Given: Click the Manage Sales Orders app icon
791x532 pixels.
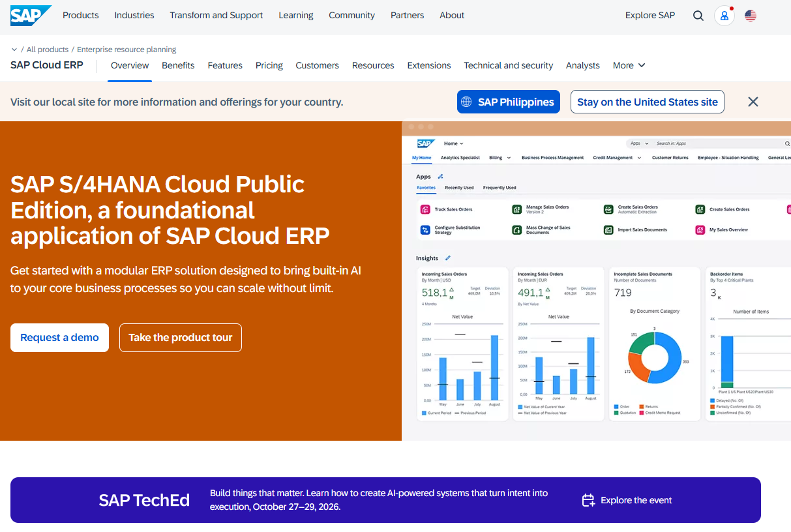Looking at the screenshot, I should (516, 209).
